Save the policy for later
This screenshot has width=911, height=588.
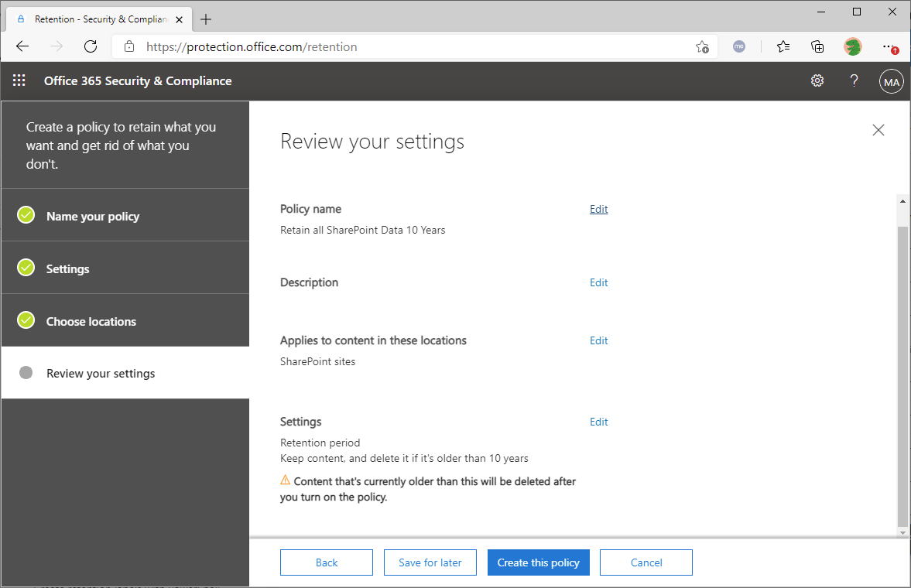tap(430, 562)
